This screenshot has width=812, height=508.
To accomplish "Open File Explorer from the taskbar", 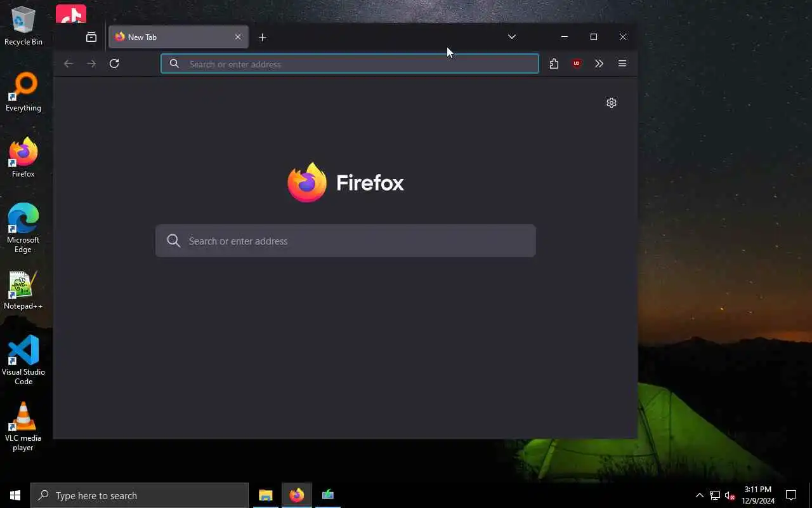I will coord(266,495).
